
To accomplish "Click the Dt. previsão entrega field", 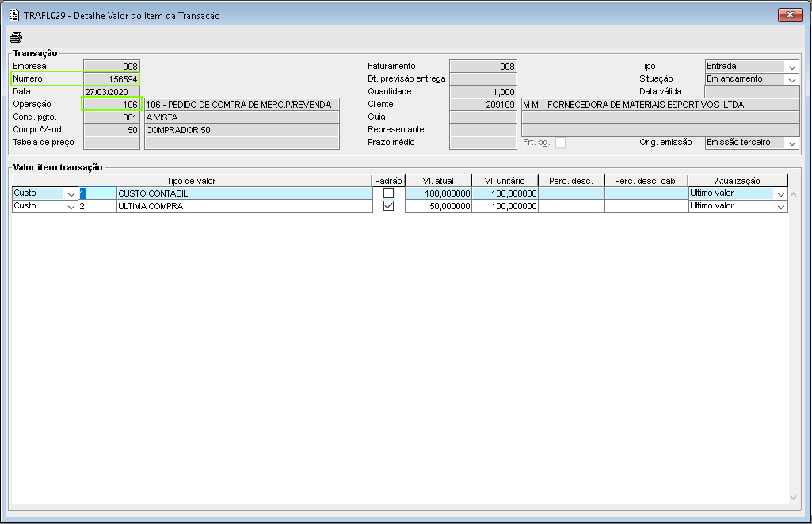I will 482,79.
